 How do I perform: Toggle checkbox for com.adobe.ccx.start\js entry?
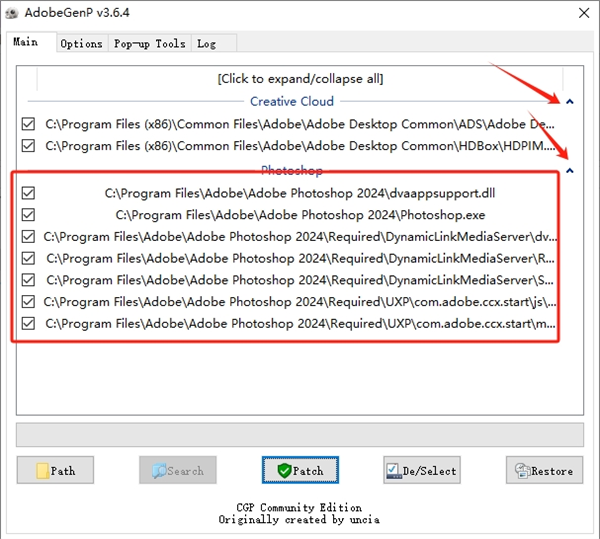(28, 302)
